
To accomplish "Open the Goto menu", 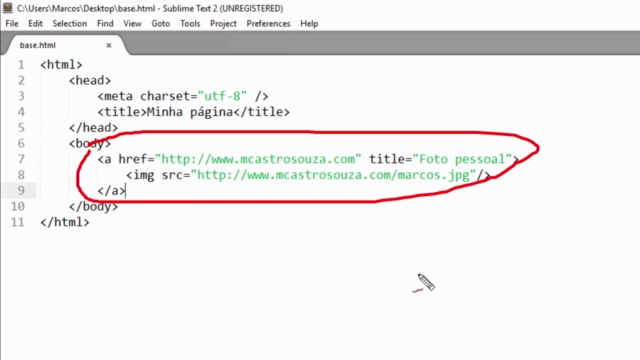I will click(160, 24).
